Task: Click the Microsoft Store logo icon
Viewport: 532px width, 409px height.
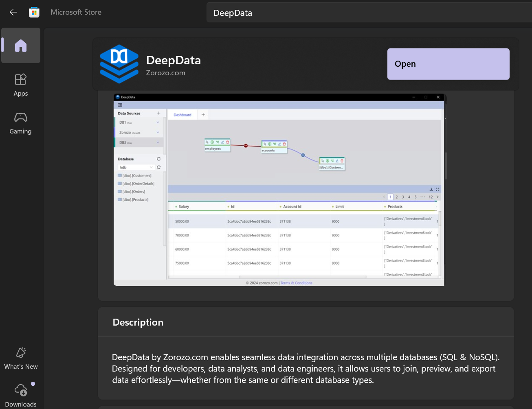Action: (34, 12)
